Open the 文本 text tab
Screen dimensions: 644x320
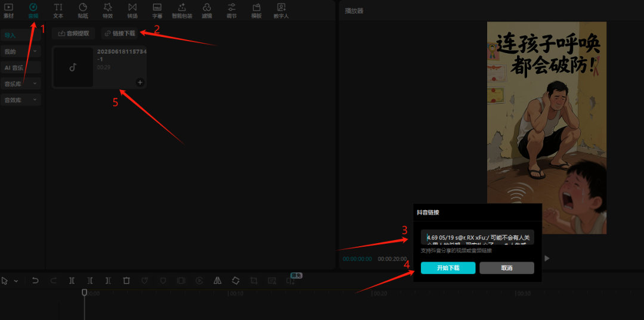coord(58,11)
